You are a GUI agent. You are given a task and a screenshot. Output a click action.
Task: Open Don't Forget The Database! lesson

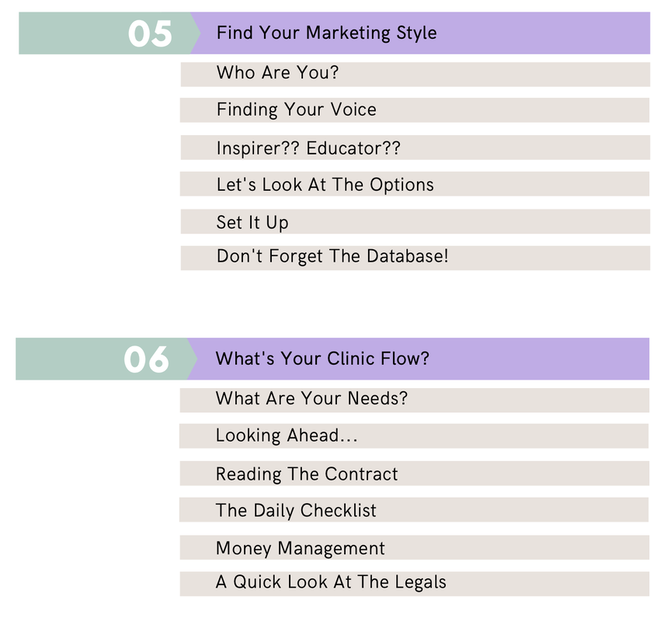point(415,258)
